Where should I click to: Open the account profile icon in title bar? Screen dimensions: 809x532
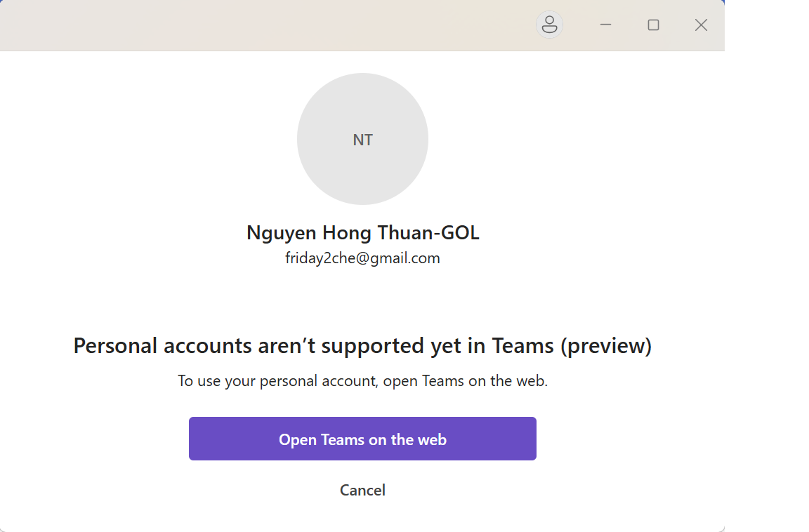[549, 25]
